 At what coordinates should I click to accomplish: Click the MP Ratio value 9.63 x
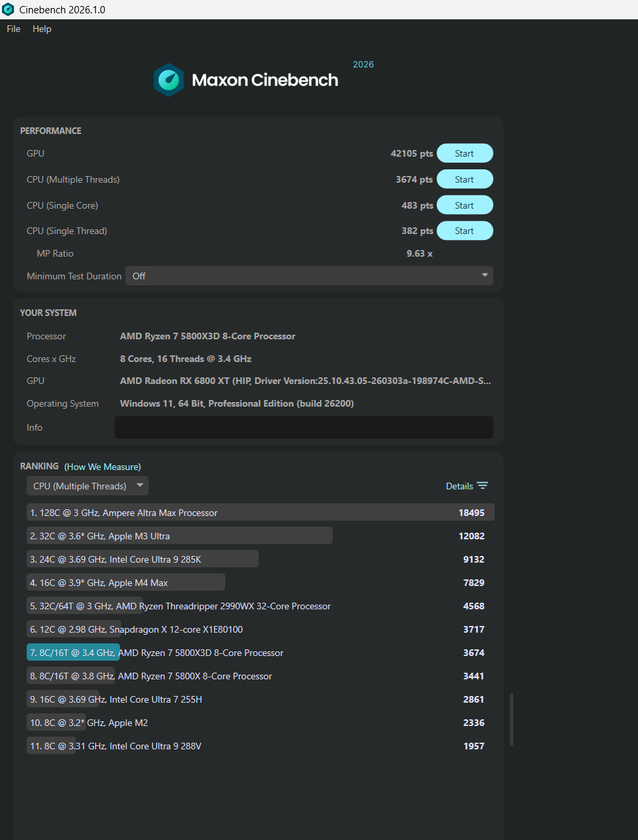[x=420, y=253]
